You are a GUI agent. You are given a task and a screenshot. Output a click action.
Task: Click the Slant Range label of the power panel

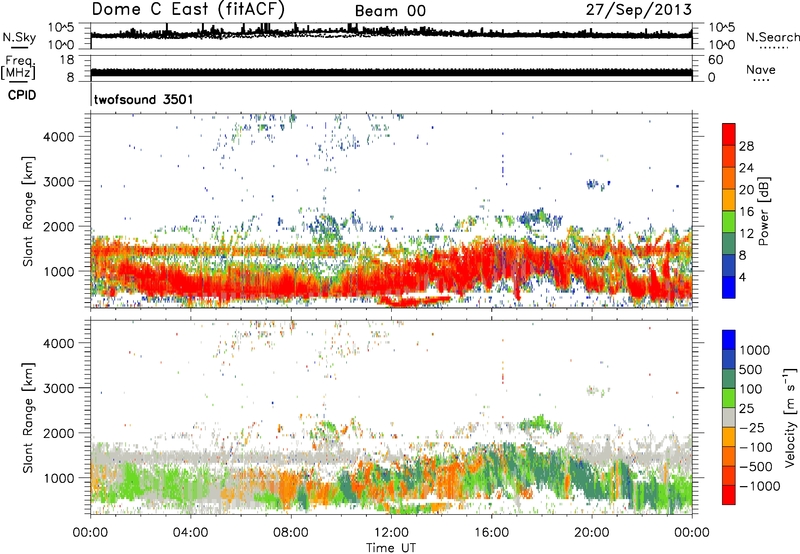click(28, 211)
